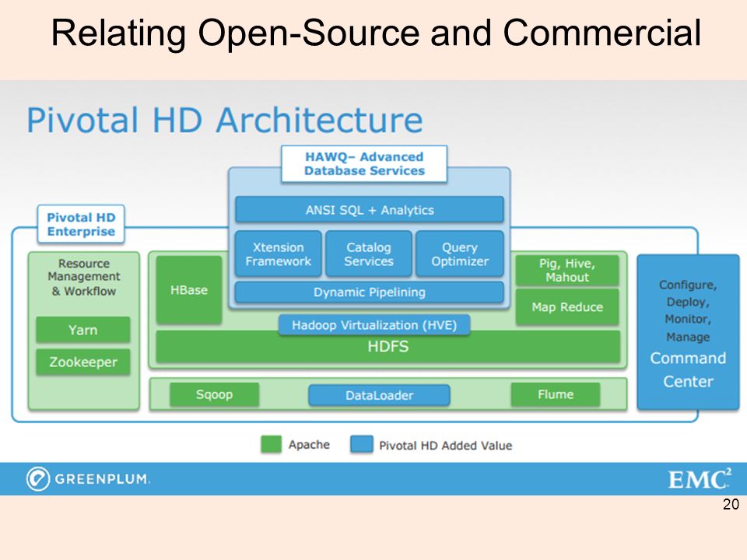Screen dimensions: 747x560
Task: Select the Zookeeper box
Action: pyautogui.click(x=83, y=362)
